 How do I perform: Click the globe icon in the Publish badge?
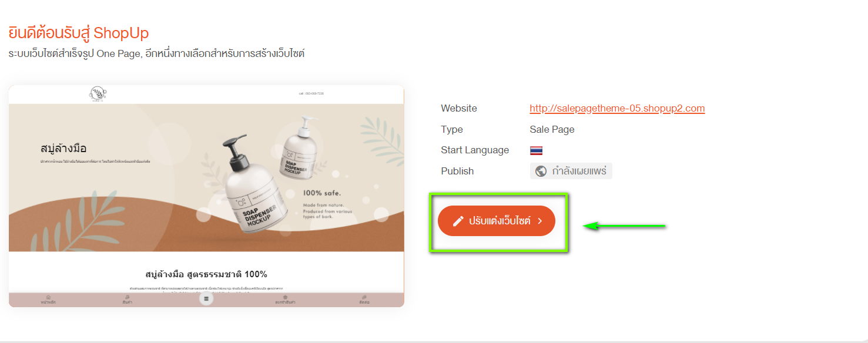click(541, 171)
